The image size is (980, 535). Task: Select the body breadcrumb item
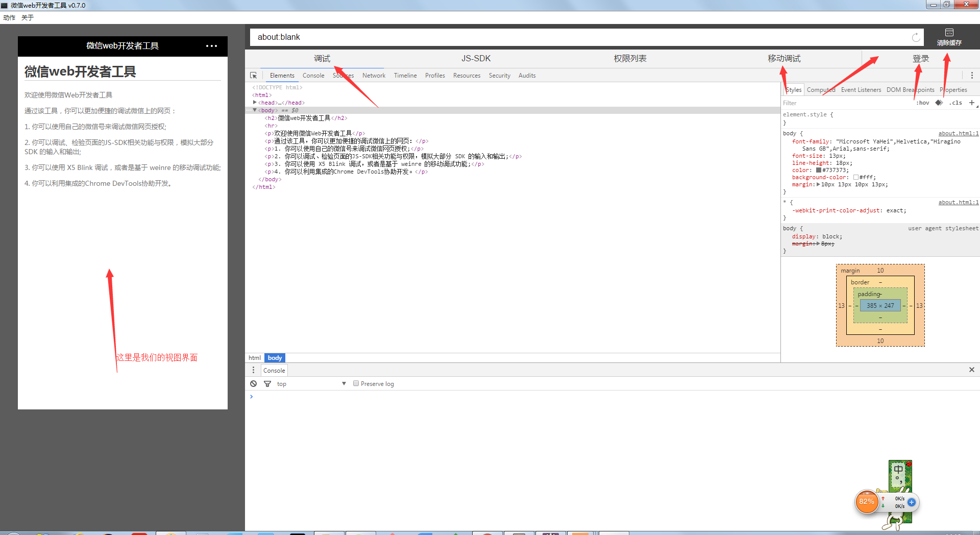275,358
